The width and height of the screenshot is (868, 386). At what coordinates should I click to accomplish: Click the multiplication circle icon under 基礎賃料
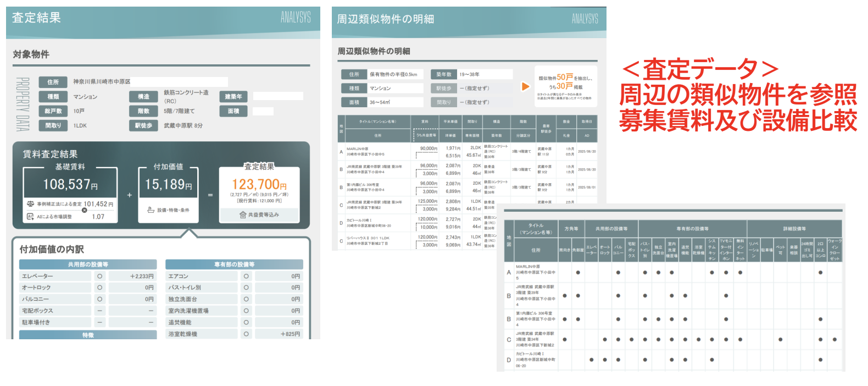(84, 210)
